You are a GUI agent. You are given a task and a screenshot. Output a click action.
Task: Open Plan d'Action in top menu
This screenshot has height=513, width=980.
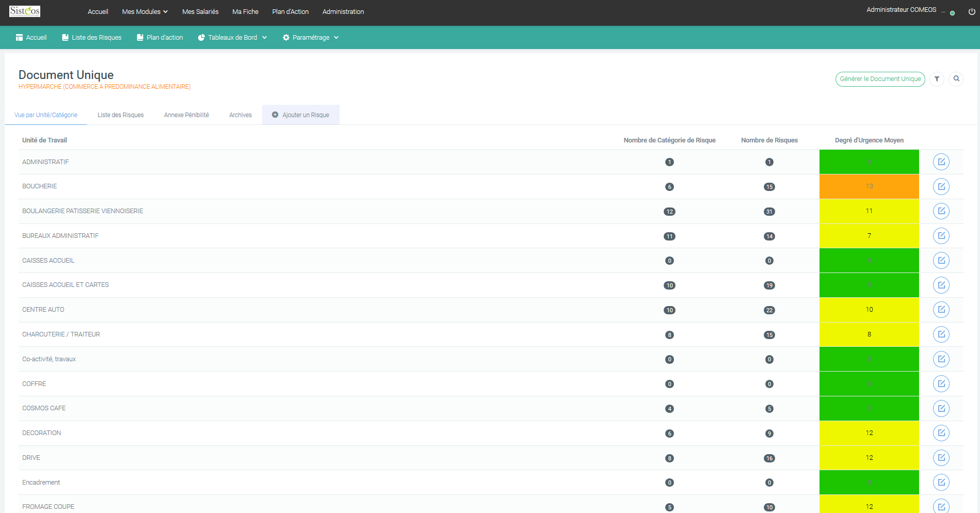point(291,12)
